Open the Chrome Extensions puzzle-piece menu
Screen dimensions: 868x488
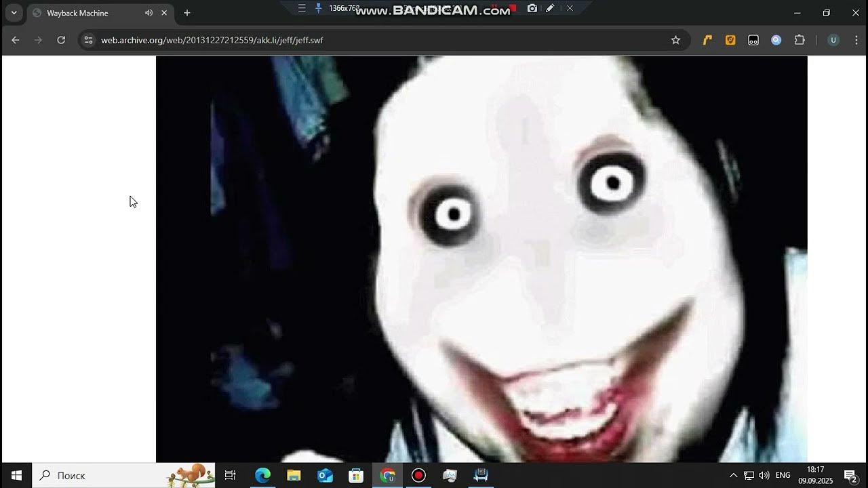[x=800, y=40]
